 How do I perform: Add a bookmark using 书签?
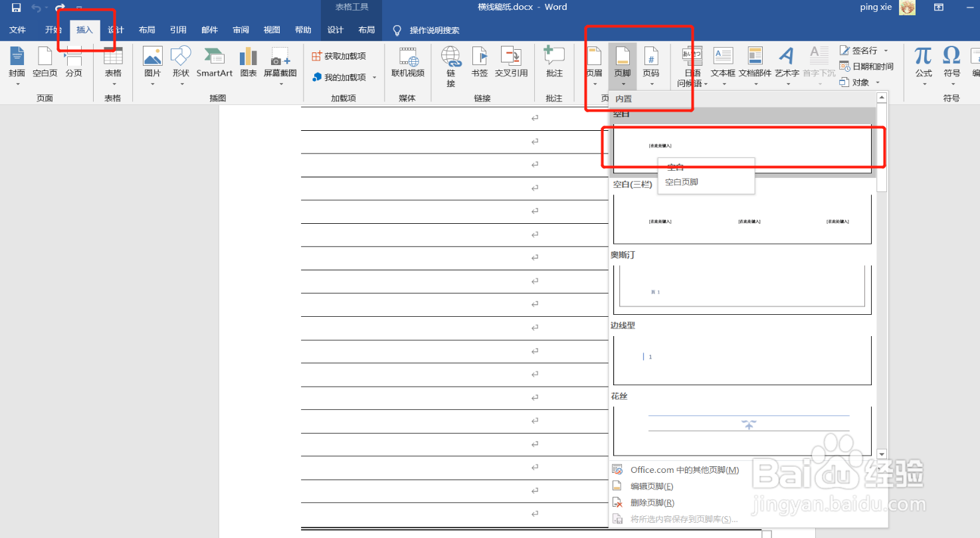click(480, 63)
